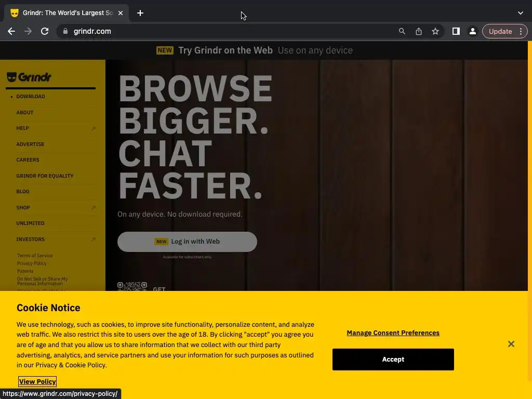The width and height of the screenshot is (532, 399).
Task: Click the Cookie Notice heading
Action: point(48,308)
